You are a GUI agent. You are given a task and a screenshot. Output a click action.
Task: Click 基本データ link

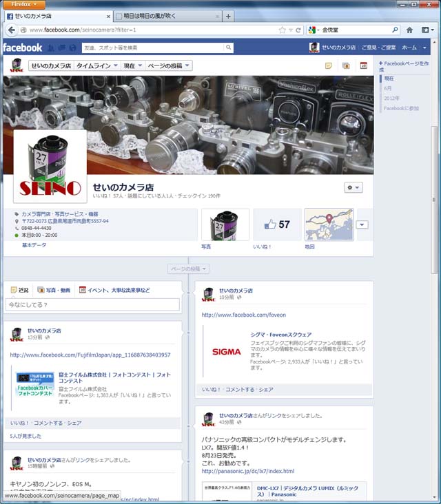(x=34, y=245)
